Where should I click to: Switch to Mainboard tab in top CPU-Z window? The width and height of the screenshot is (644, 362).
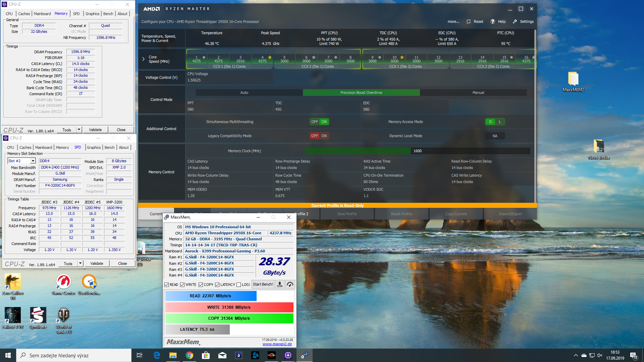tap(42, 14)
